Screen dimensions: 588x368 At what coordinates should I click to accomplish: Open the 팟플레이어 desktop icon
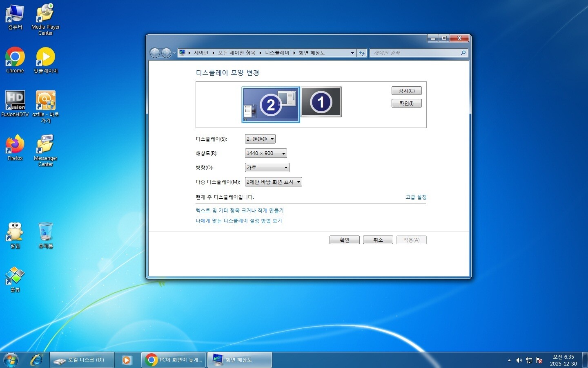pyautogui.click(x=45, y=58)
